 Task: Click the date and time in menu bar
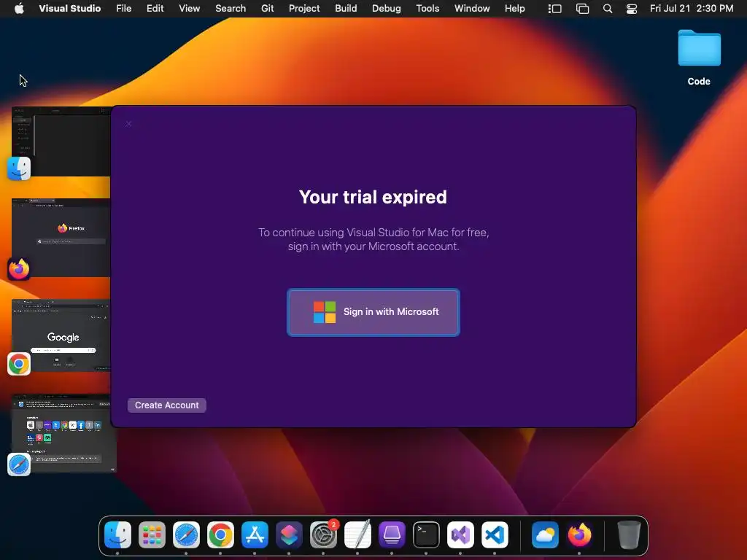click(692, 9)
